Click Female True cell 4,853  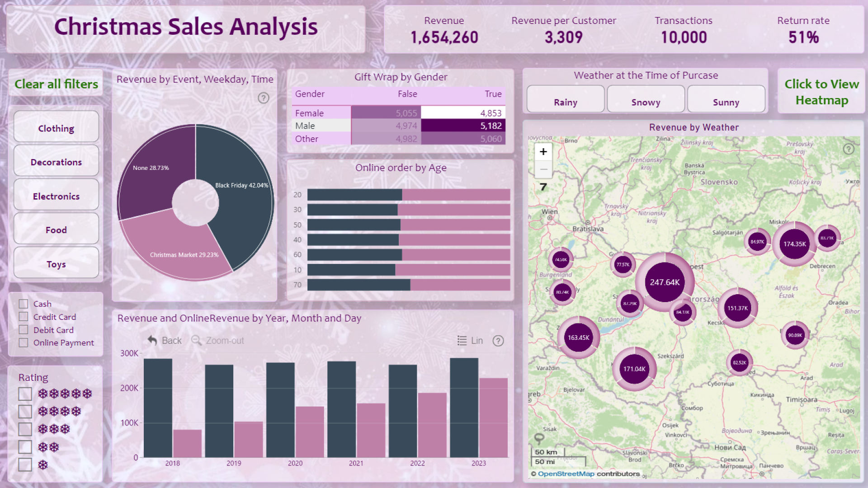(463, 113)
